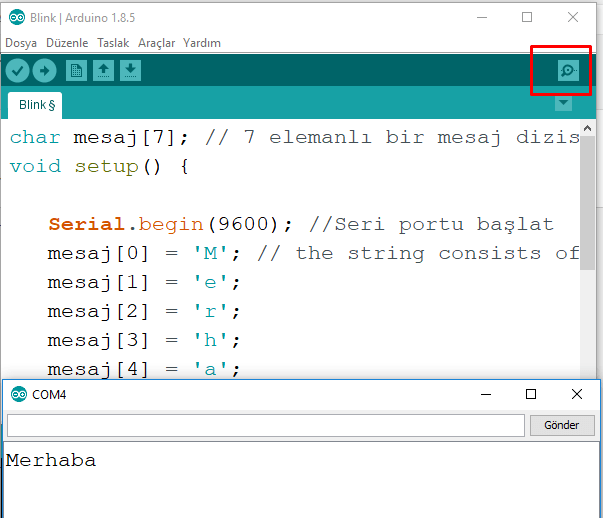The height and width of the screenshot is (518, 603).
Task: Maximize the COM4 serial monitor window
Action: [531, 395]
